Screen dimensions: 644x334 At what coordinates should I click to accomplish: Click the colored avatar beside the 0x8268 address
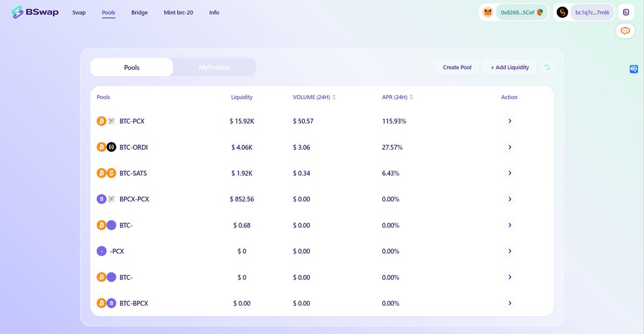[x=540, y=12]
